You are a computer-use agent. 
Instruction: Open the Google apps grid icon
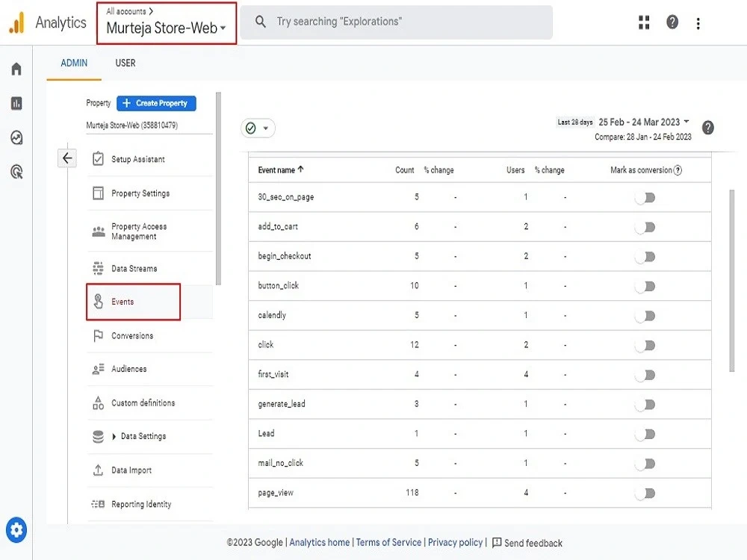click(x=644, y=22)
